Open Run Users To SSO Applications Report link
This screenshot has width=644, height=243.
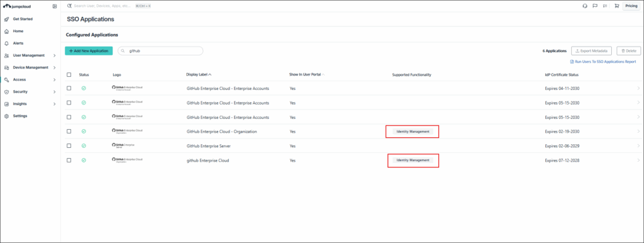[603, 62]
